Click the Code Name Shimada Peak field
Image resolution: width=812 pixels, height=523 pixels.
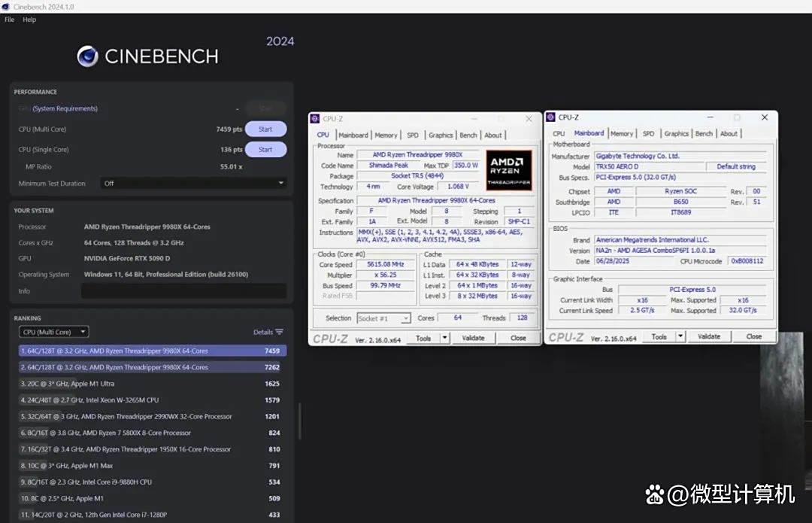tap(388, 166)
